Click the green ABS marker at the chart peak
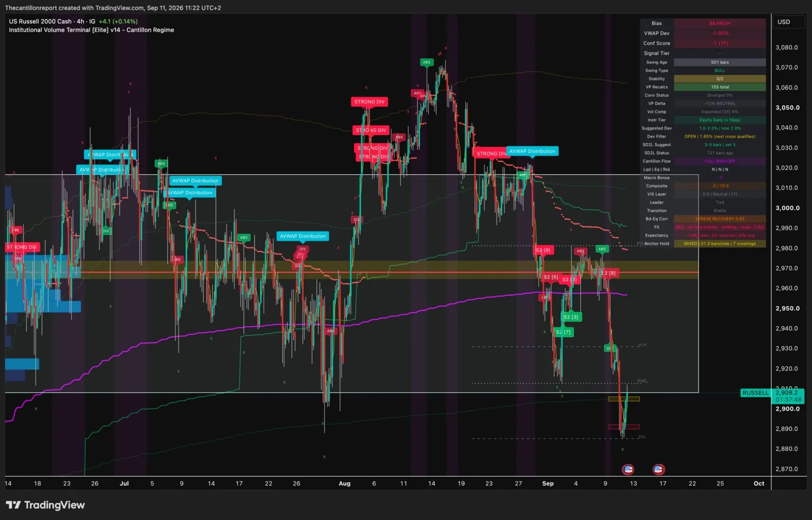812x520 pixels. pyautogui.click(x=427, y=62)
